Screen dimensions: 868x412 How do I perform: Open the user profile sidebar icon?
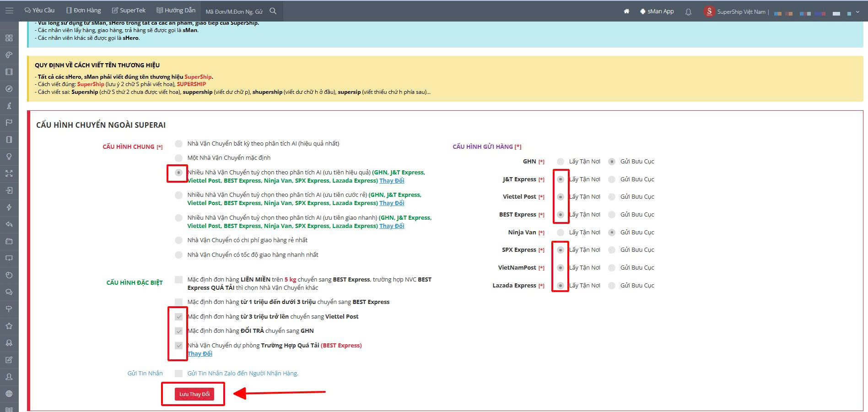coord(9,377)
